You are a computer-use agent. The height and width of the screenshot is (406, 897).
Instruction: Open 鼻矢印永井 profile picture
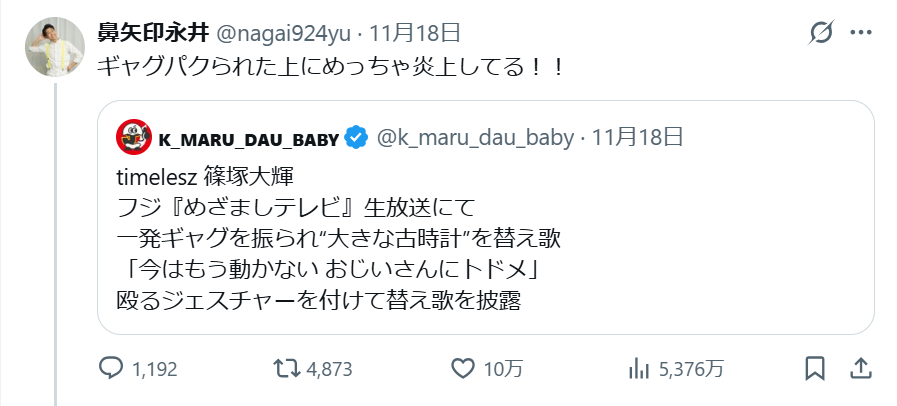55,47
